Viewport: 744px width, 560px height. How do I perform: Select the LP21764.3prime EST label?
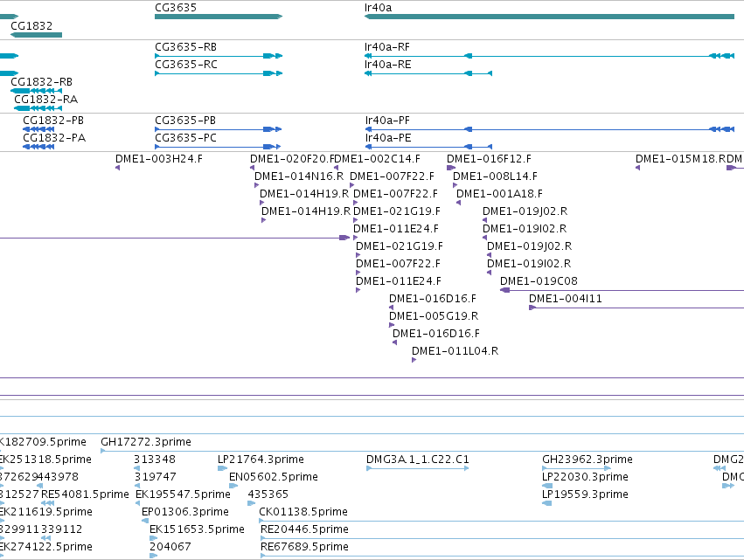[x=261, y=460]
